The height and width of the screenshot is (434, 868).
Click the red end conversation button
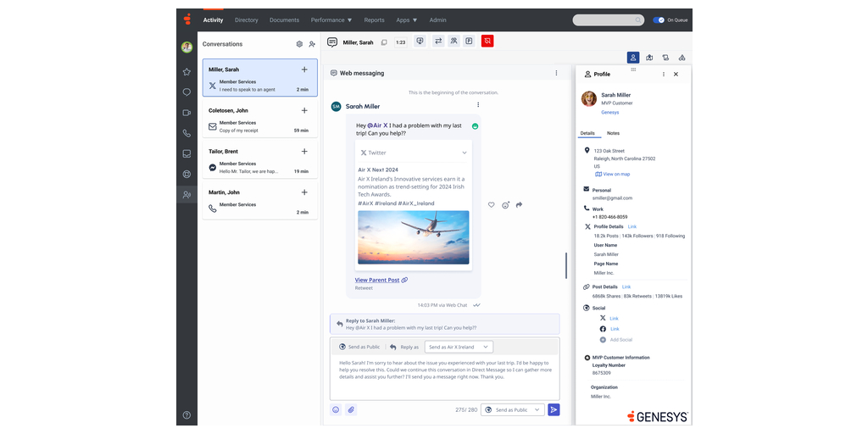pos(487,41)
